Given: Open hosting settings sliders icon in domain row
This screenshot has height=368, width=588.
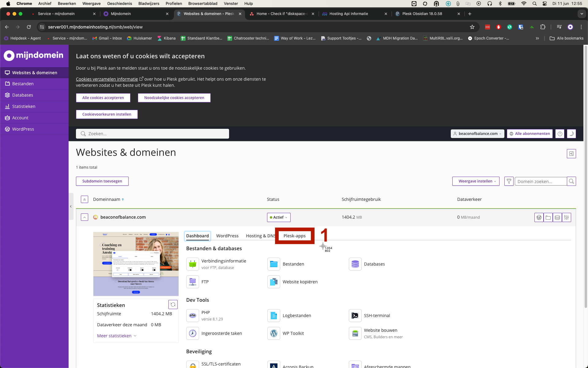Looking at the screenshot, I should coord(567,217).
